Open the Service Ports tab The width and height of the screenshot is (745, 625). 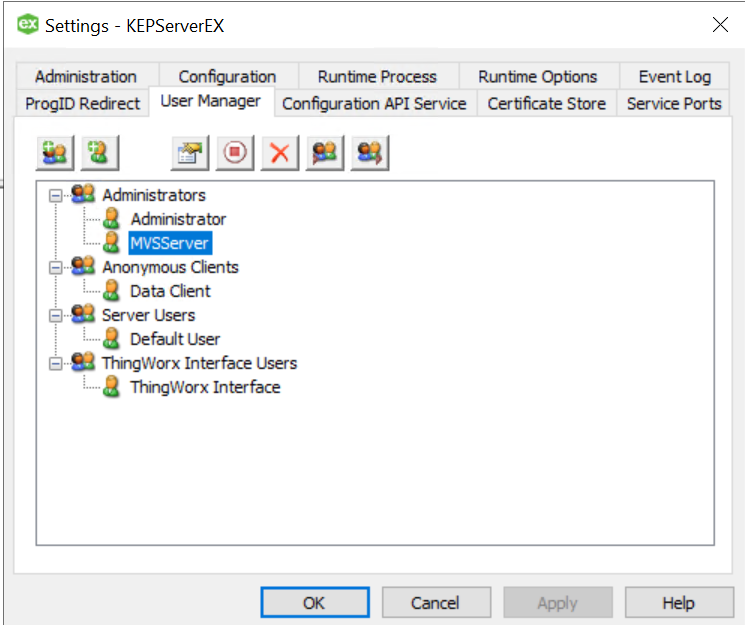673,103
